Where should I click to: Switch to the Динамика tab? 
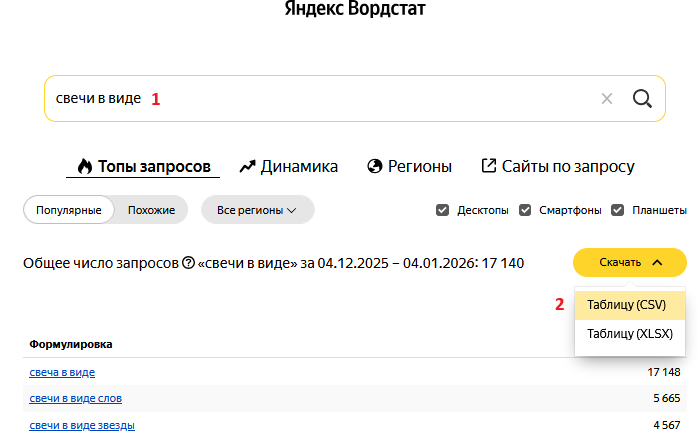[x=289, y=166]
